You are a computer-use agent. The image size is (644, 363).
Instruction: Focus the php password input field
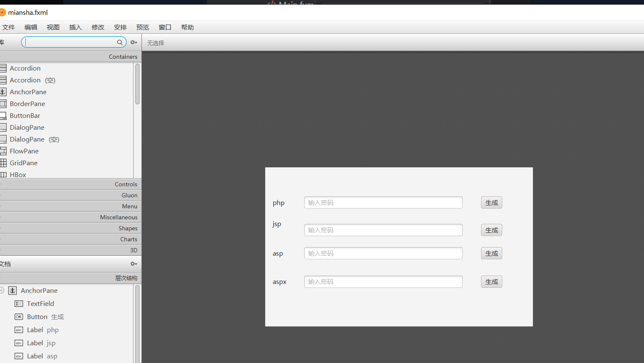[383, 203]
